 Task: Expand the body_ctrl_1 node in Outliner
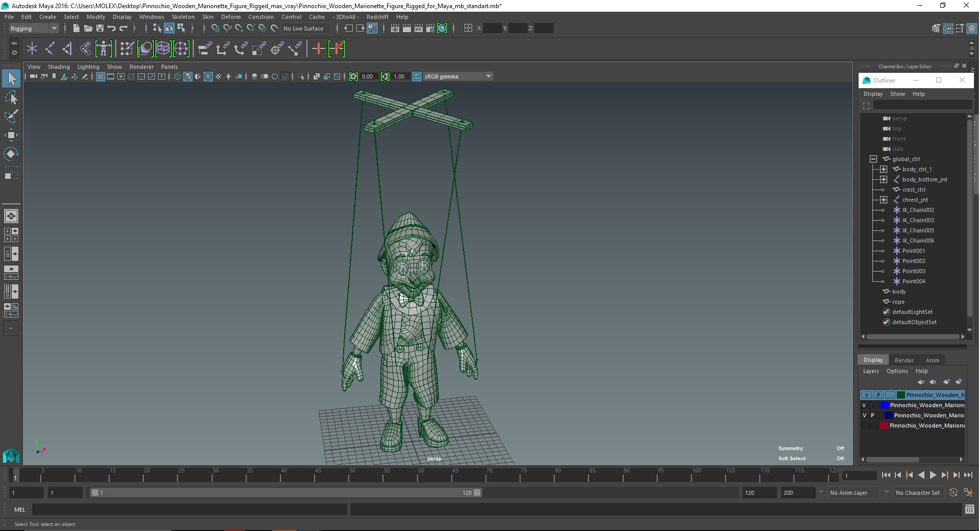point(884,169)
